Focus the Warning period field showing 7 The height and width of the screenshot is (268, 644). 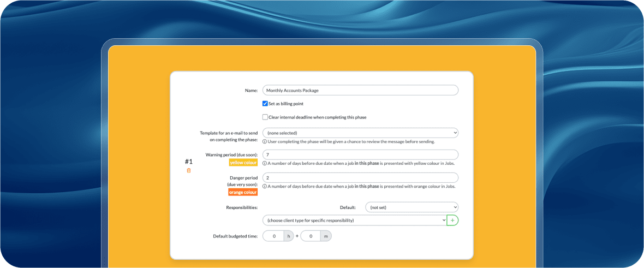click(x=360, y=155)
